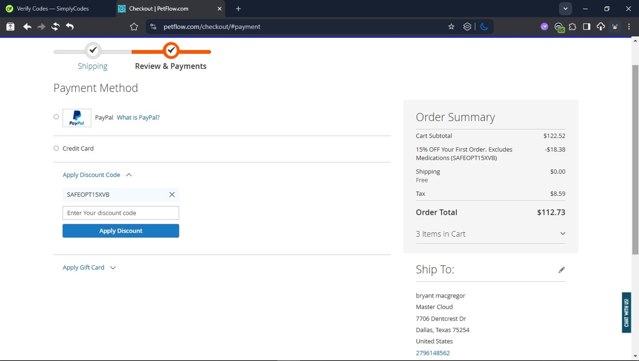The image size is (639, 361).
Task: Click the bookmark star outline beside the address bar
Action: [134, 26]
